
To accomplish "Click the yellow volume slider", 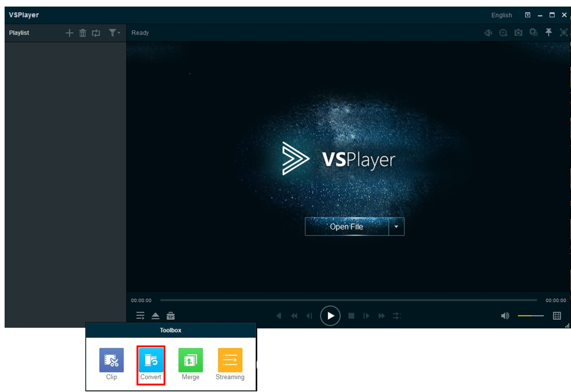I will point(530,316).
